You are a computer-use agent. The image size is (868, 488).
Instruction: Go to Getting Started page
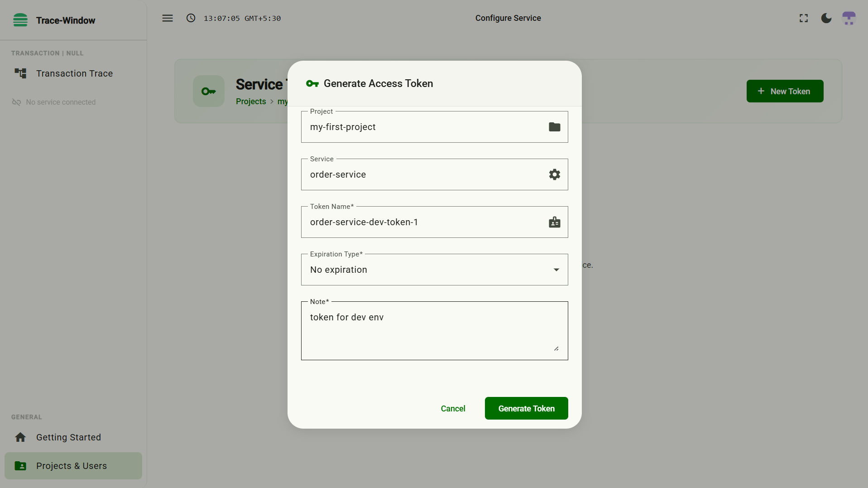click(x=73, y=437)
